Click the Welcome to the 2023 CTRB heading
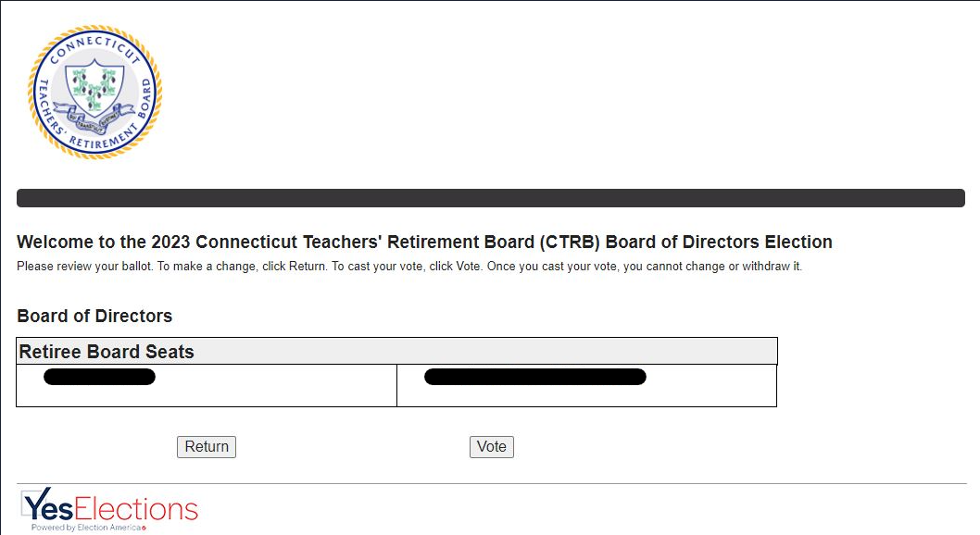The width and height of the screenshot is (980, 535). (x=424, y=243)
